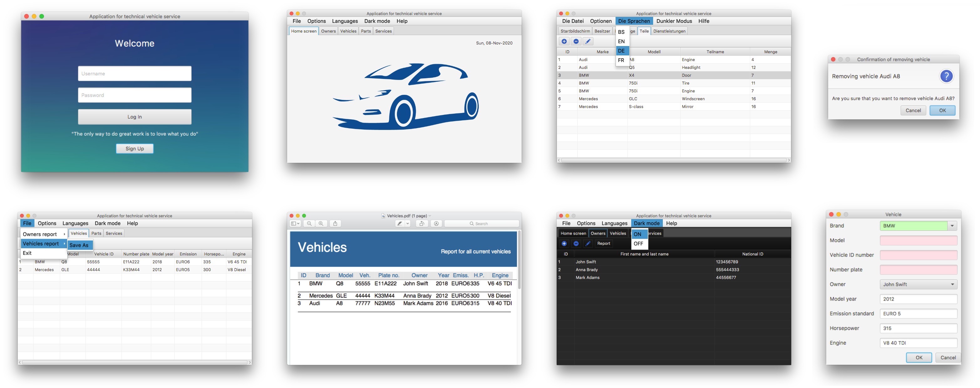This screenshot has width=980, height=388.
Task: Click the question mark icon in the removal confirmation
Action: coord(946,76)
